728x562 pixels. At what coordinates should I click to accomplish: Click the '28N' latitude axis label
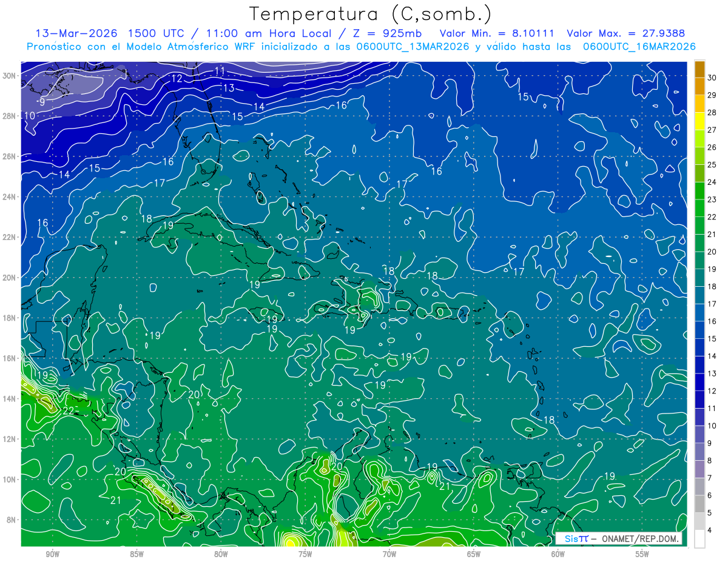tap(9, 116)
